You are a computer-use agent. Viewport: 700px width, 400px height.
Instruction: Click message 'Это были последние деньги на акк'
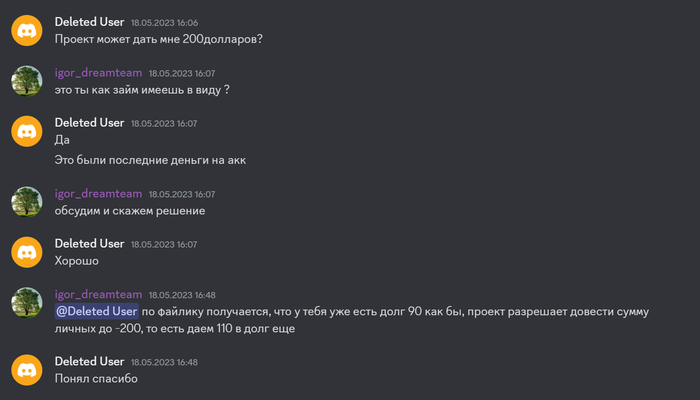click(x=150, y=160)
